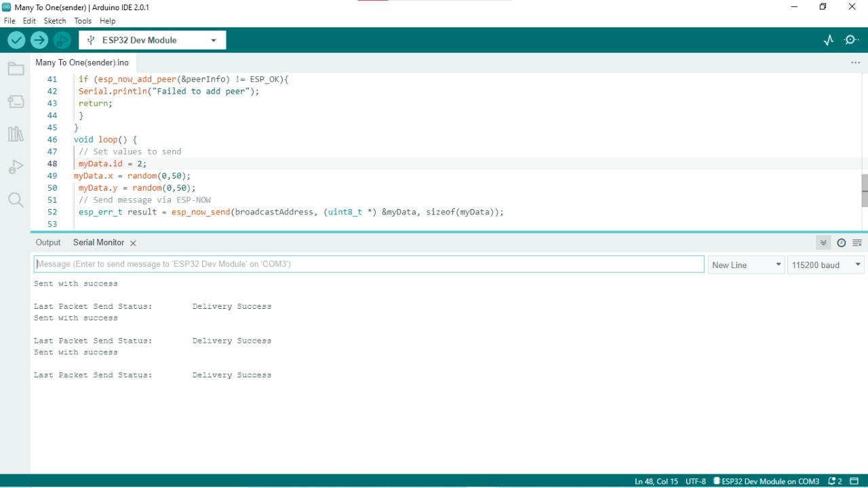Close the Serial Monitor tab
Image resolution: width=868 pixels, height=488 pixels.
(x=133, y=242)
